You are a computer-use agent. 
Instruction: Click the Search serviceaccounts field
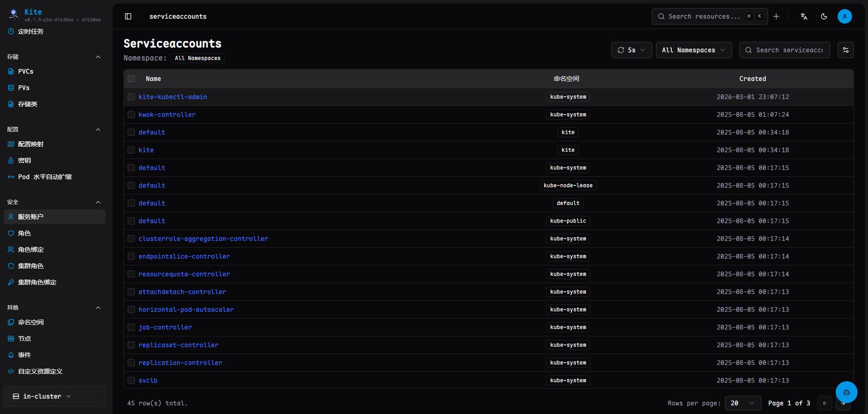pos(784,50)
